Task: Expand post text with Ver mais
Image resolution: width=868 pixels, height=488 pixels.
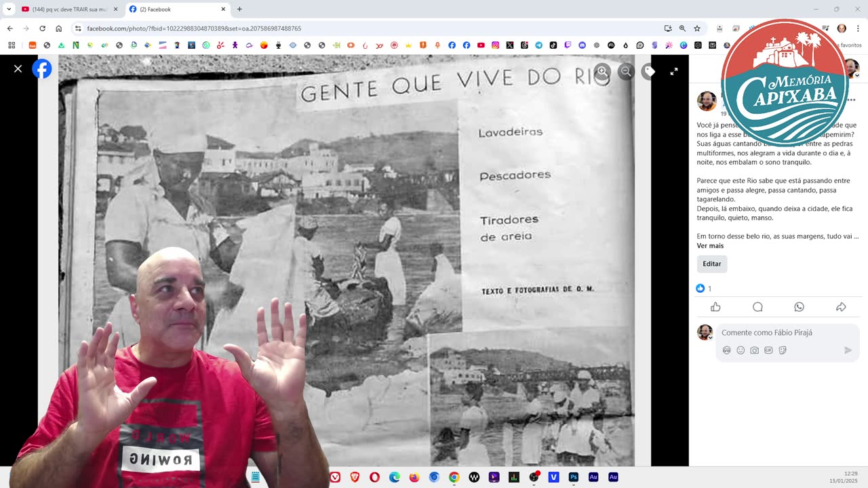Action: [710, 245]
